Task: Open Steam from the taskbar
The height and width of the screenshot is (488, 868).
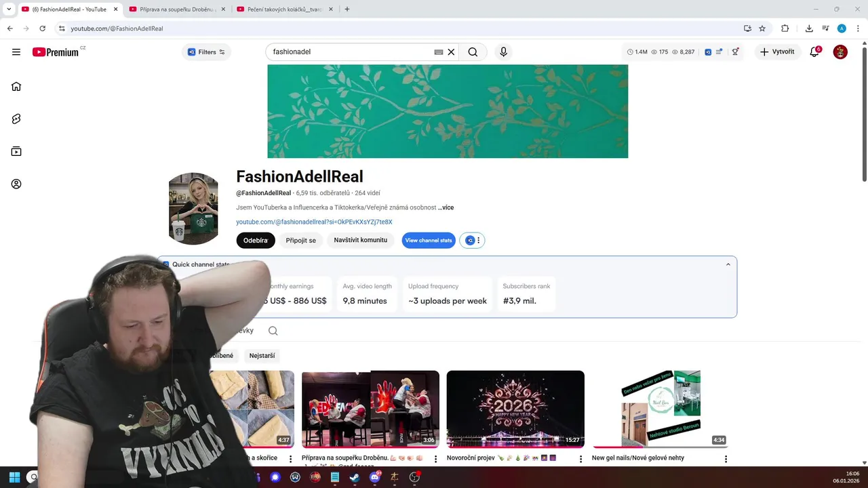Action: click(x=355, y=477)
